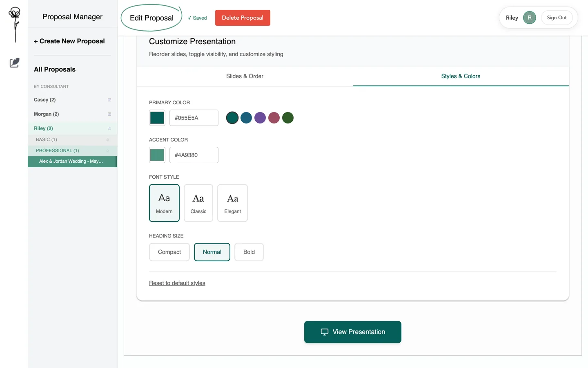Viewport: 588px width, 368px height.
Task: Open the Styles & Colors tab
Action: 461,76
